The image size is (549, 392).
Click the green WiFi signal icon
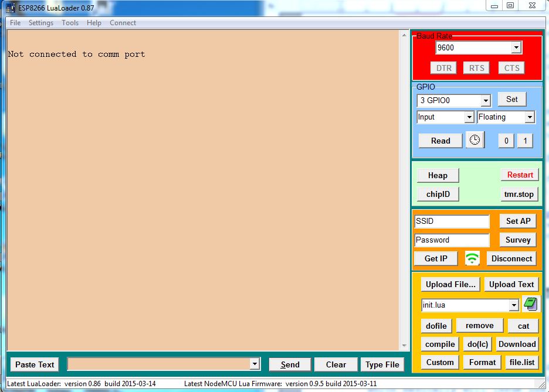pos(472,258)
